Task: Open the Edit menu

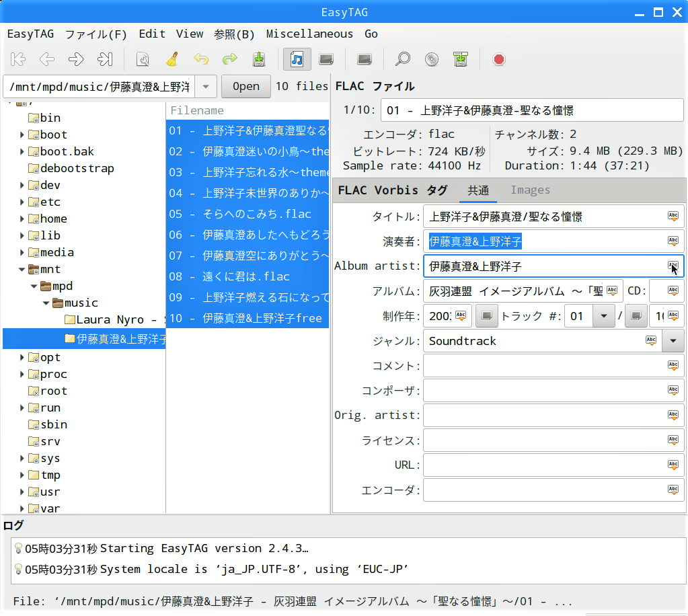Action: click(152, 34)
